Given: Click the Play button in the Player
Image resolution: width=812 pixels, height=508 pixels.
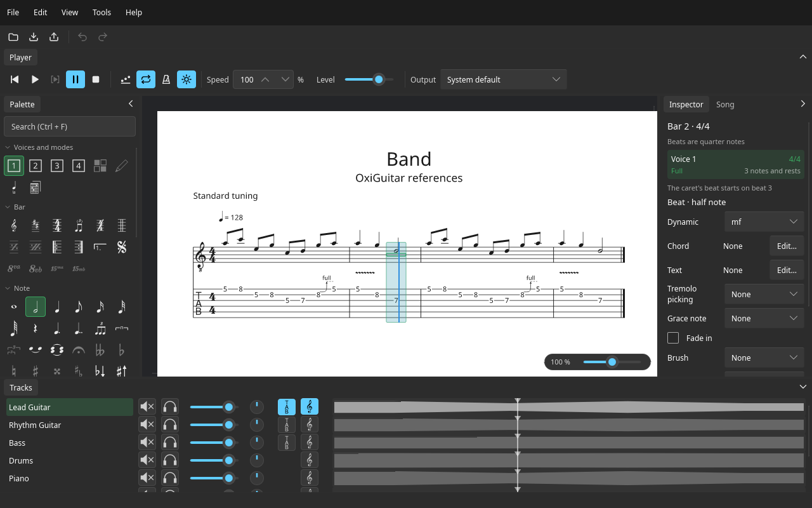Looking at the screenshot, I should click(35, 79).
